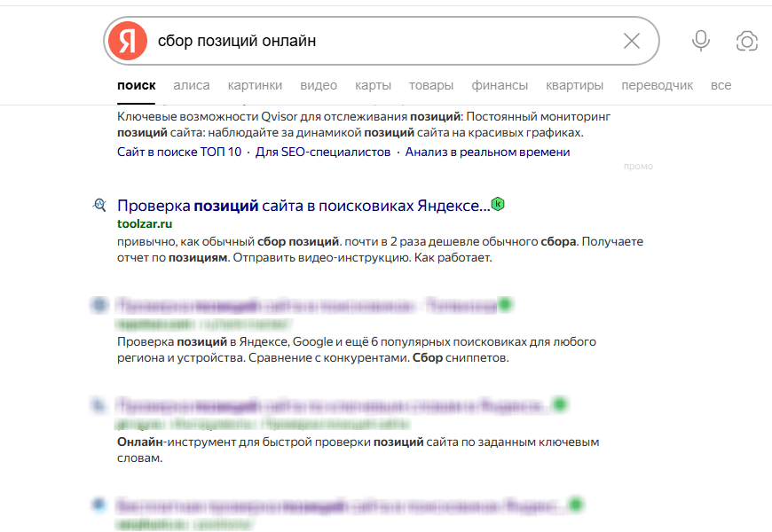This screenshot has width=772, height=532.
Task: Click the magnifier icon beside the toolzar result
Action: pyautogui.click(x=100, y=203)
